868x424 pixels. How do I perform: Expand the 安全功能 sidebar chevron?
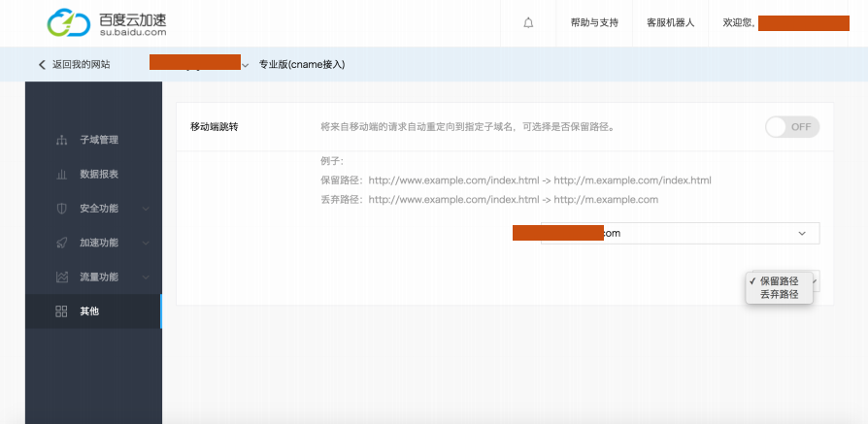coord(146,209)
